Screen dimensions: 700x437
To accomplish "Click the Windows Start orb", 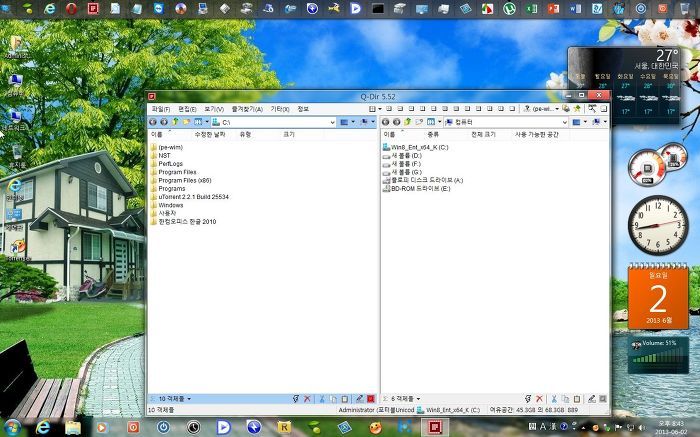I will 12,427.
